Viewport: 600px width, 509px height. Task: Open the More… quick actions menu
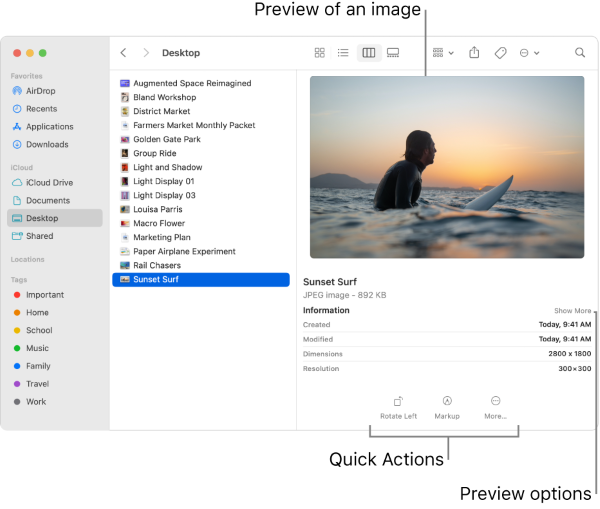click(496, 408)
